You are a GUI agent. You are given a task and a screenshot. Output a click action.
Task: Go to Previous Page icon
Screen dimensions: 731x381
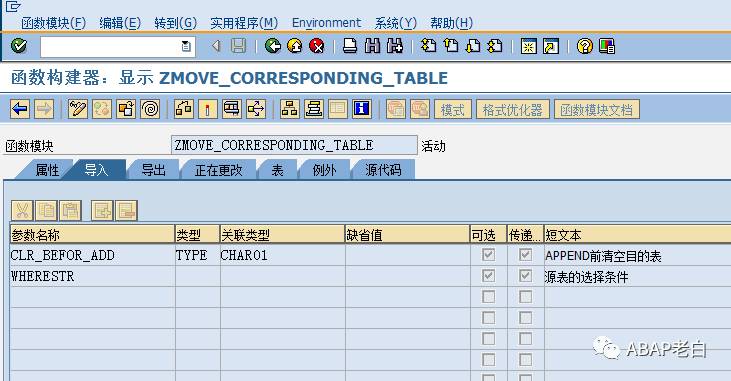coord(451,46)
